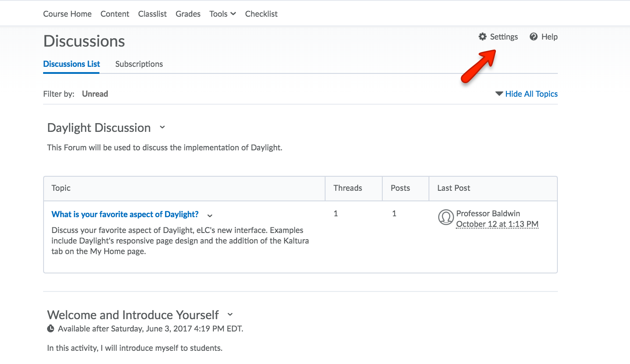
Task: Switch to the Subscriptions tab
Action: pos(139,64)
